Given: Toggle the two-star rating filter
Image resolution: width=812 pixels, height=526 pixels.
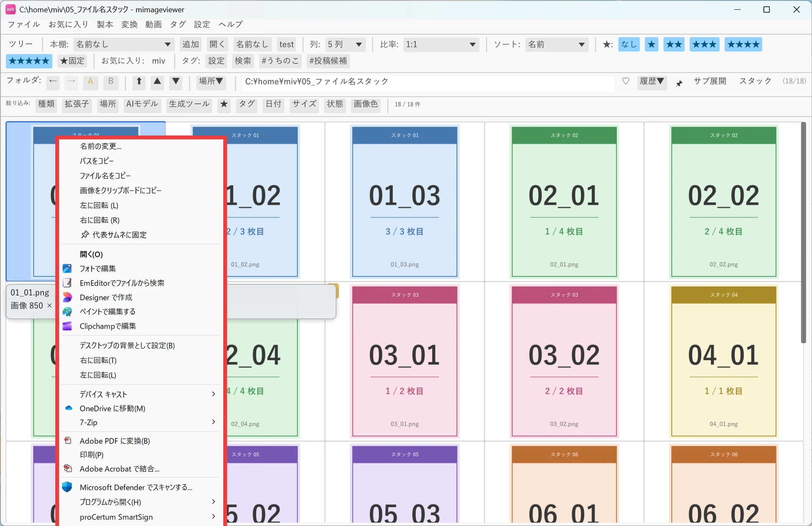Looking at the screenshot, I should [674, 44].
